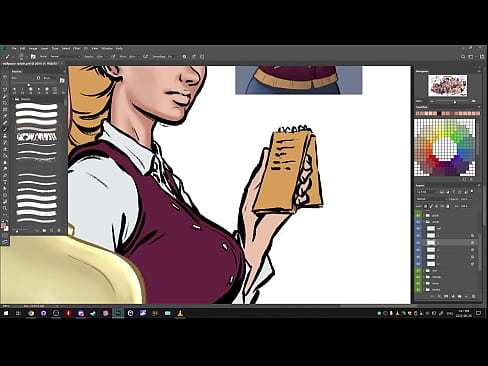Collapse the Brushes folder in brush panel
This screenshot has height=366, width=488.
coord(14,99)
